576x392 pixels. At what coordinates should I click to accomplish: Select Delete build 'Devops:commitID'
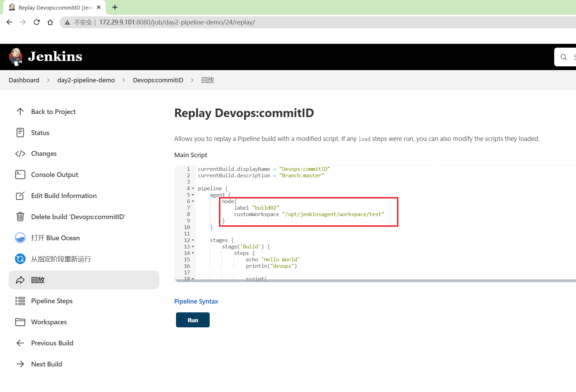click(84, 217)
